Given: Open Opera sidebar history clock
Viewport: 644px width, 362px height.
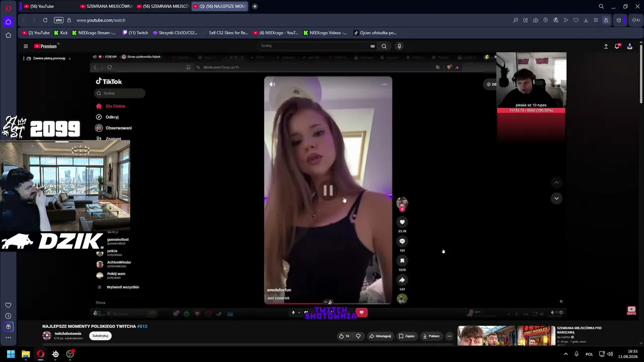Looking at the screenshot, I should tap(8, 316).
